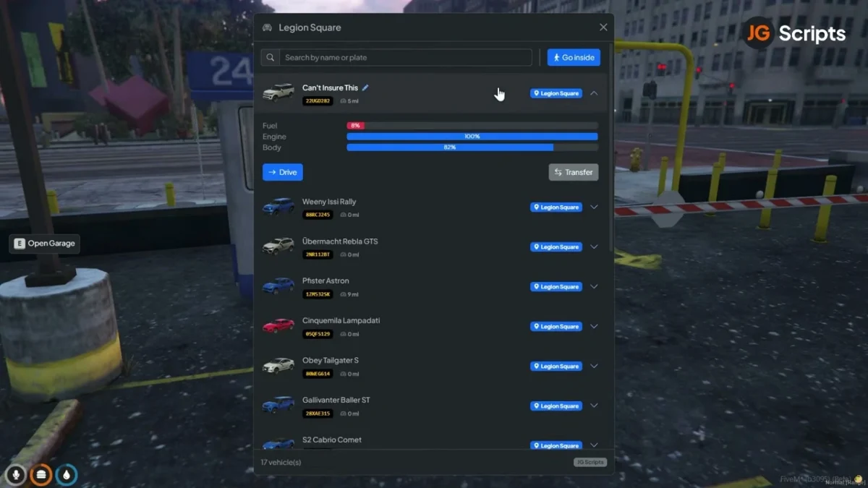Click the Weeny Issi Rally car thumbnail
The height and width of the screenshot is (488, 868).
click(x=278, y=207)
